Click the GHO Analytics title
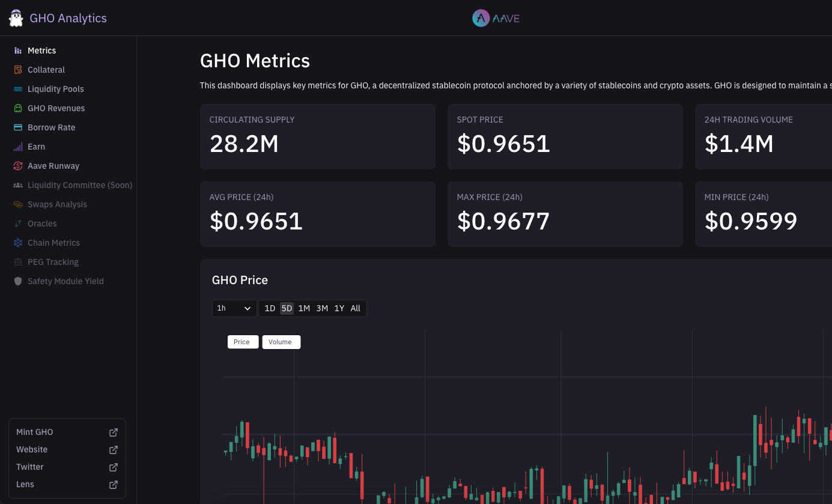 [x=68, y=18]
